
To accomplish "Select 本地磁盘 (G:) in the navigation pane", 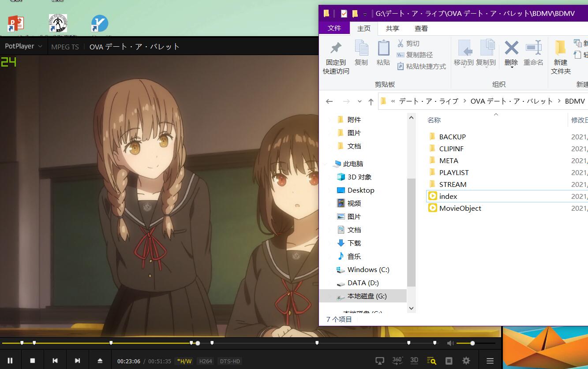I will pos(367,296).
